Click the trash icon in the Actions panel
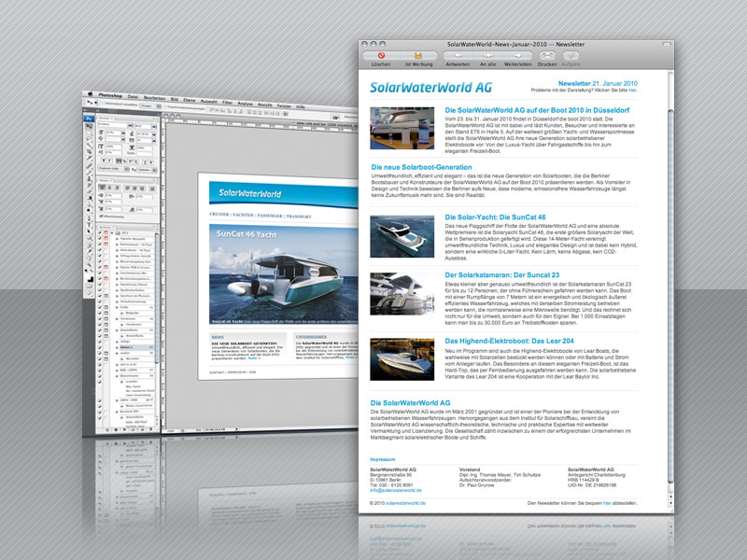The width and height of the screenshot is (747, 560). [x=152, y=429]
